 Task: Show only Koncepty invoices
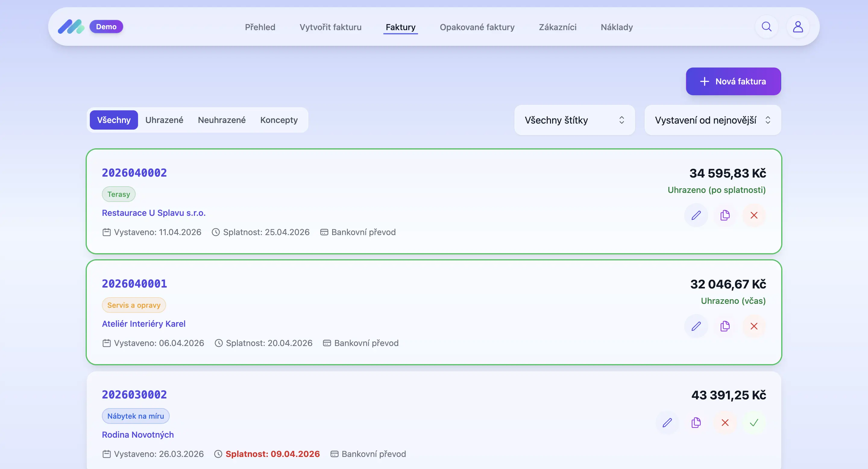[x=279, y=120]
